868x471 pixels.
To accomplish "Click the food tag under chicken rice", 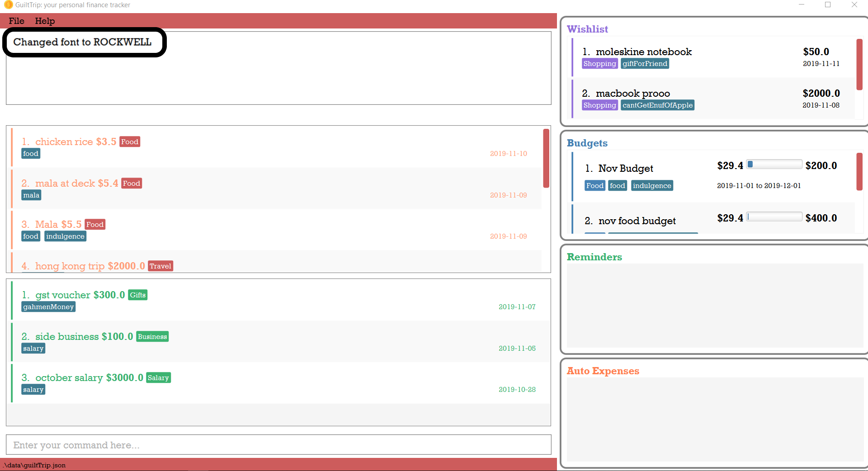I will [x=31, y=154].
